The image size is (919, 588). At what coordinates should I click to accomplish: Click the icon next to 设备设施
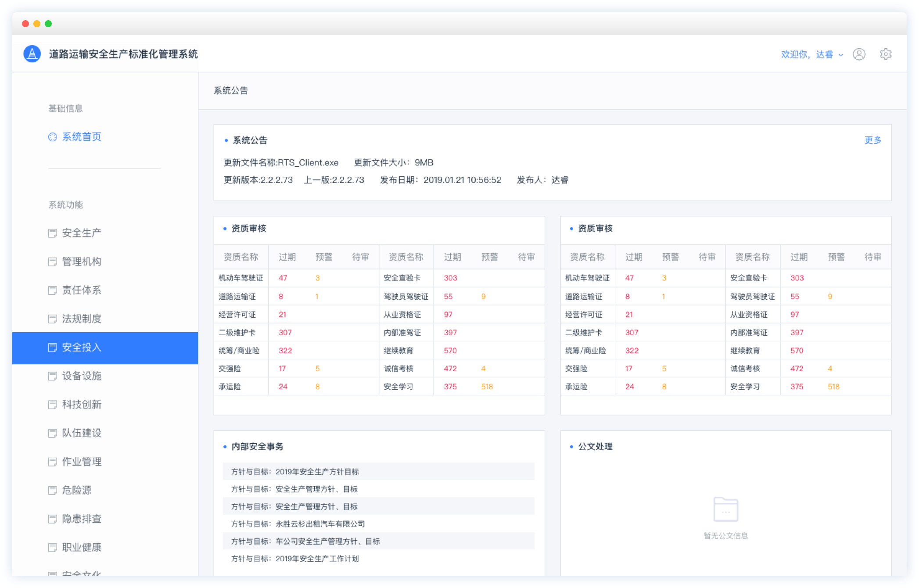[x=53, y=376]
